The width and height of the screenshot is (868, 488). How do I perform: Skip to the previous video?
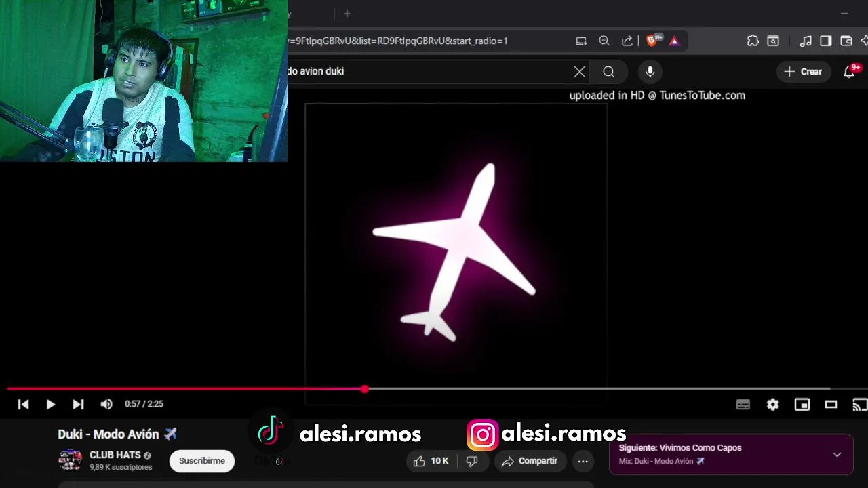(x=23, y=404)
